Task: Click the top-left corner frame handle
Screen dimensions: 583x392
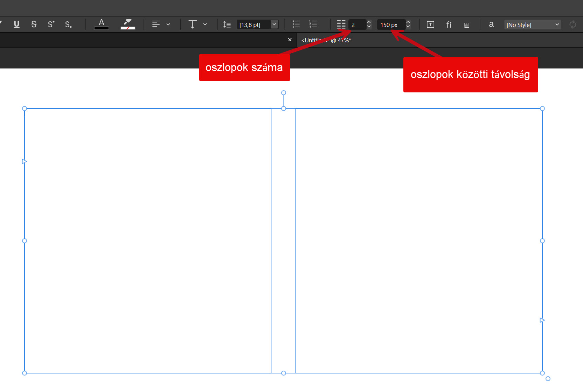Action: point(25,108)
